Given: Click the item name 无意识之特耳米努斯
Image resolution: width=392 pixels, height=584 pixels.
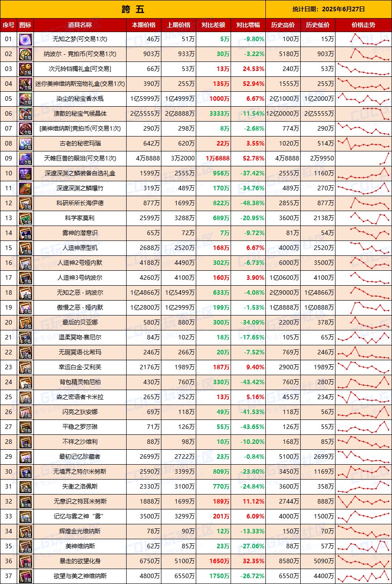Looking at the screenshot, I should click(79, 502).
